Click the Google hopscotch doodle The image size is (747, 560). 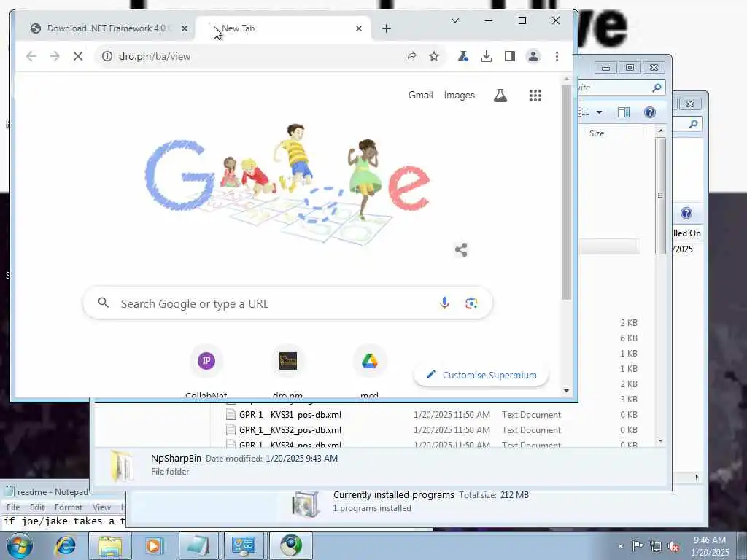coord(287,183)
